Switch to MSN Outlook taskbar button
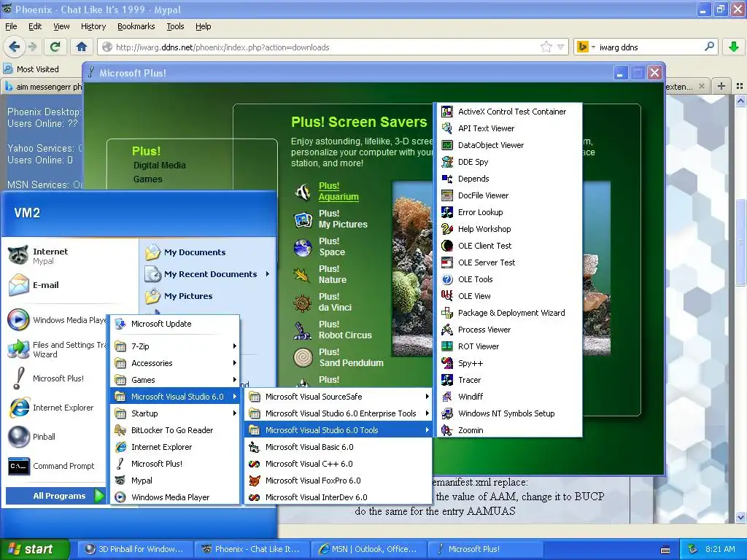This screenshot has height=560, width=747. pos(368,549)
